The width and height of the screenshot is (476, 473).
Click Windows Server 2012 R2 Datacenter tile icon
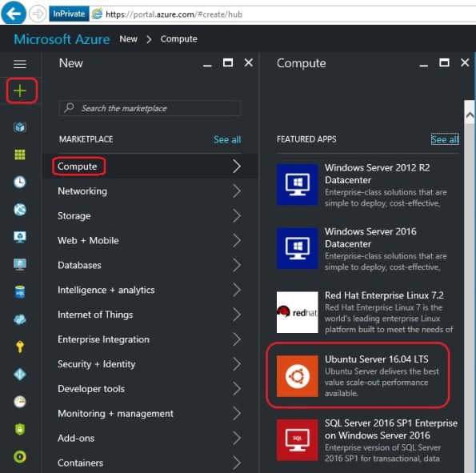coord(297,185)
